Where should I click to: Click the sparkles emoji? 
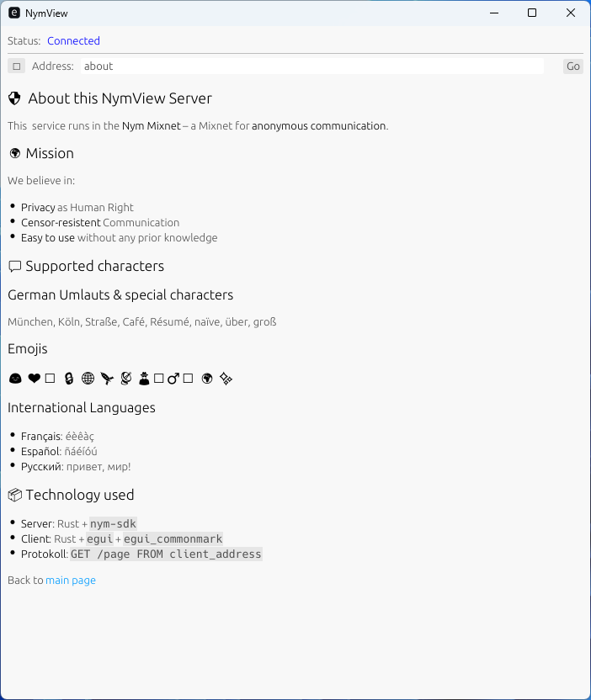(x=226, y=379)
